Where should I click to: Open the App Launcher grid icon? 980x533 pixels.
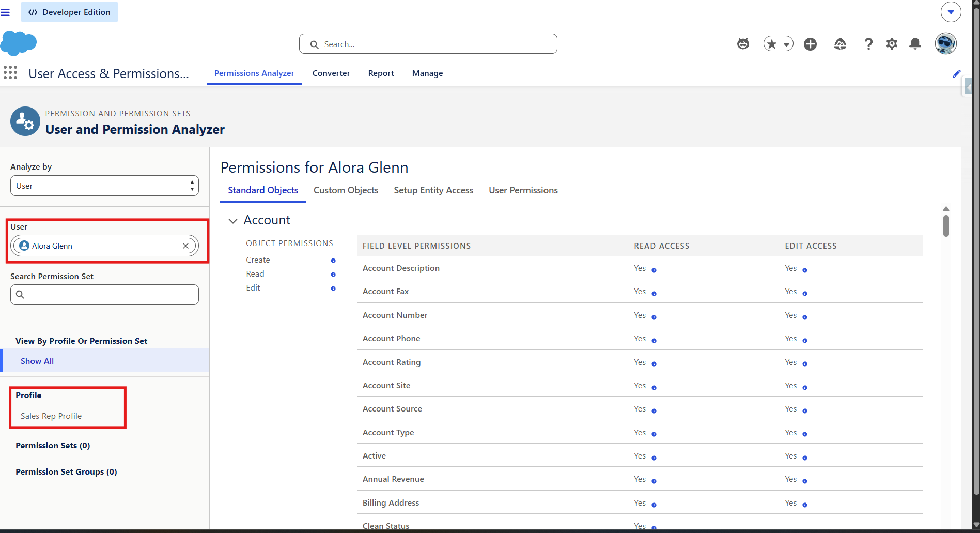(x=10, y=73)
